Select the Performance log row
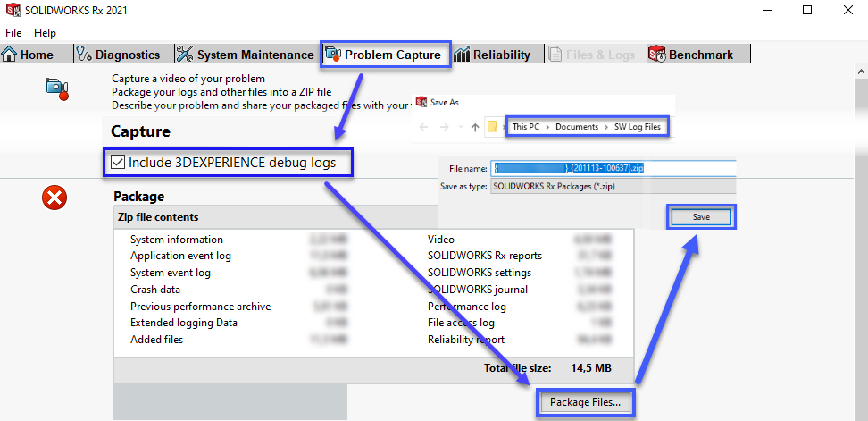This screenshot has width=868, height=421. click(x=467, y=307)
